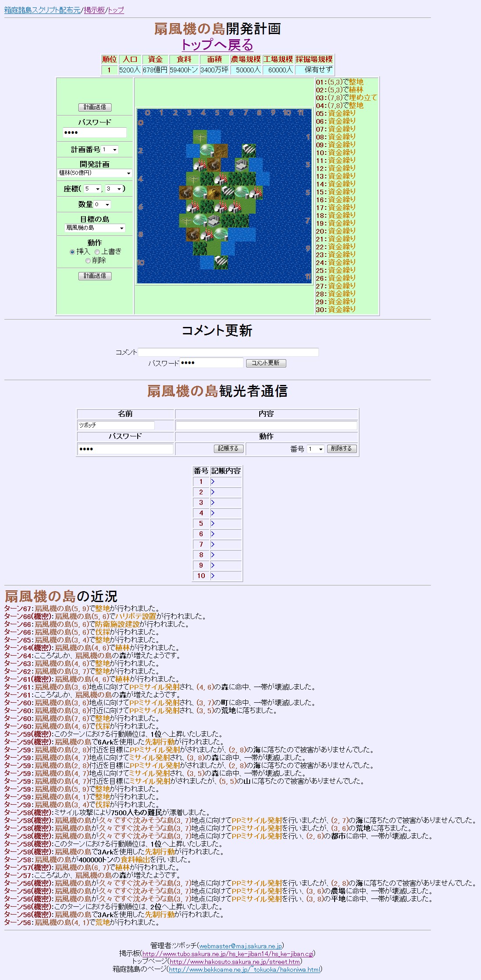Select the missile base tile in map row 5
481x980 pixels.
pyautogui.click(x=228, y=193)
